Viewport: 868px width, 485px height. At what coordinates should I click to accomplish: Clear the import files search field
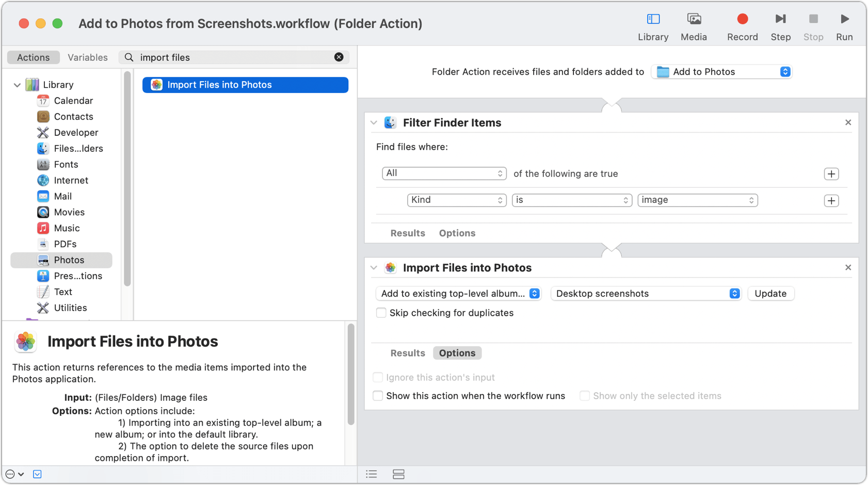339,57
